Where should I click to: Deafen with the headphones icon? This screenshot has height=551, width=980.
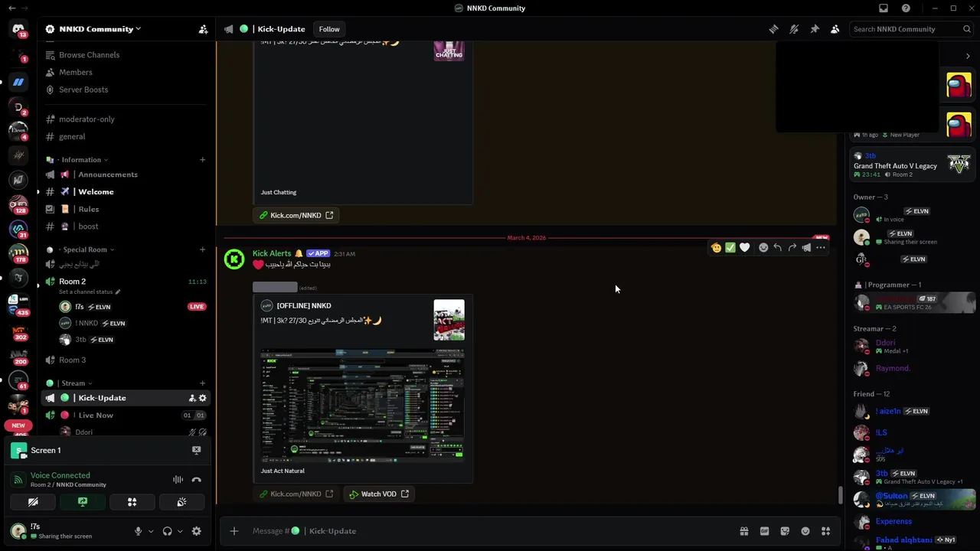[167, 531]
